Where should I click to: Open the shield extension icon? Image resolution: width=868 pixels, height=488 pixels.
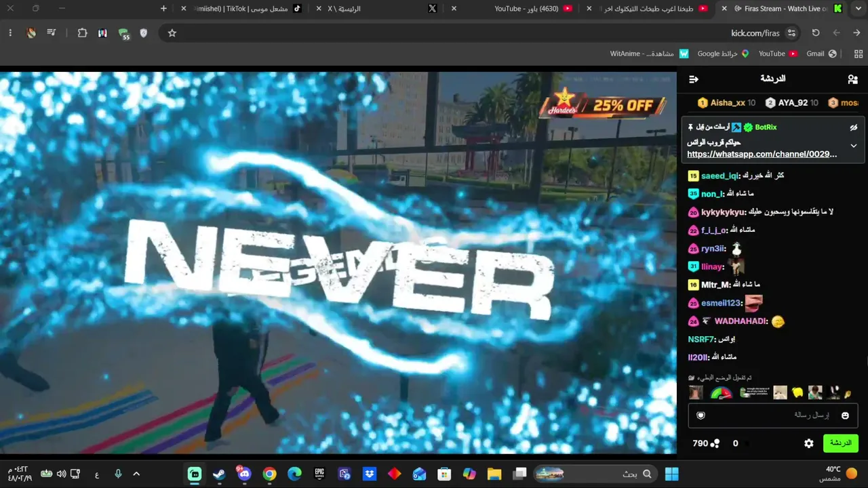click(x=143, y=33)
